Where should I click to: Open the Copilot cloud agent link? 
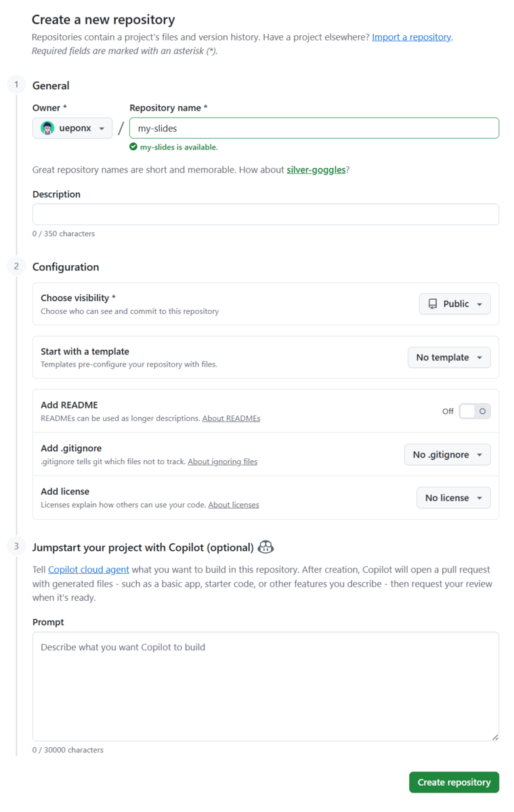click(x=89, y=570)
